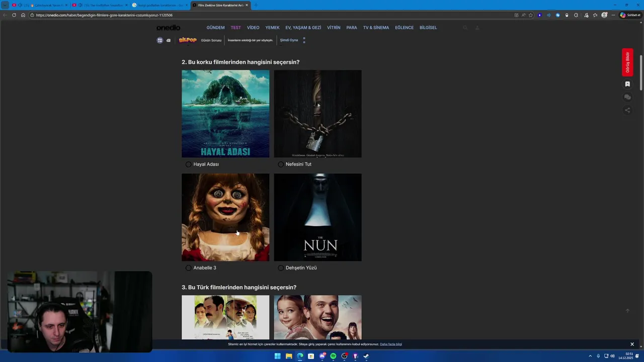Click the Hayal Adası movie poster
Image resolution: width=644 pixels, height=362 pixels.
(x=225, y=114)
